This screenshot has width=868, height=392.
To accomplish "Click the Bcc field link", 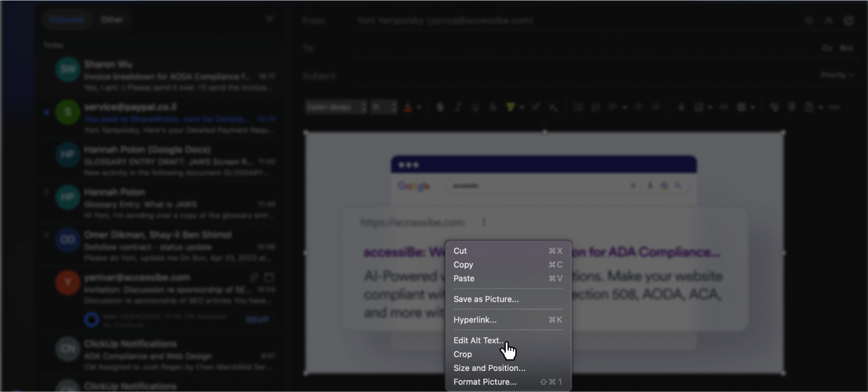I will [x=846, y=48].
